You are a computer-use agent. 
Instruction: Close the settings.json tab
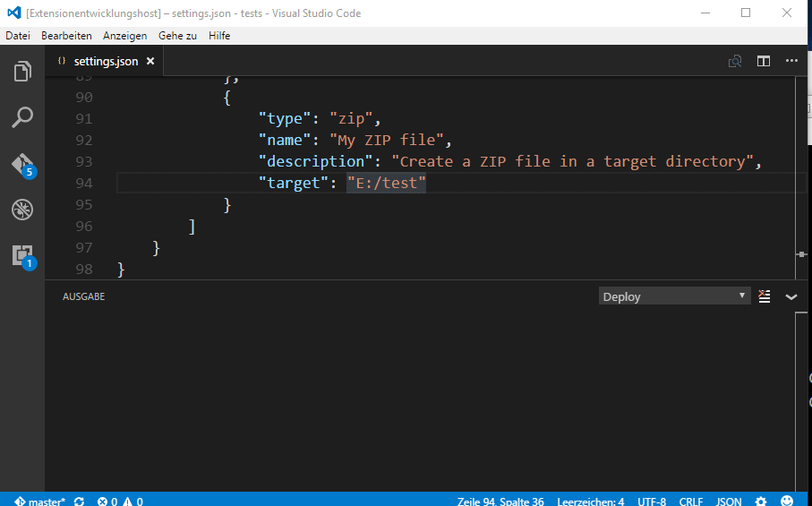coord(150,61)
